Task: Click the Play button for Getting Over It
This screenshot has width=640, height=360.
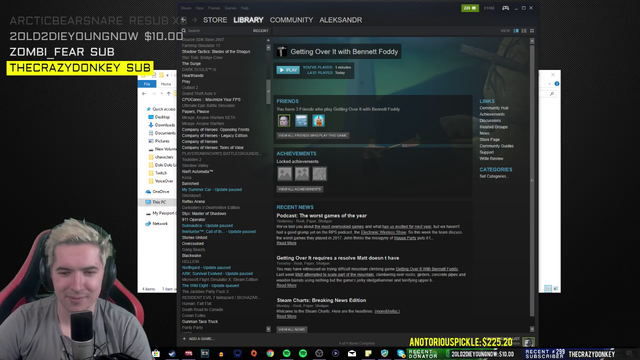Action: (x=288, y=70)
